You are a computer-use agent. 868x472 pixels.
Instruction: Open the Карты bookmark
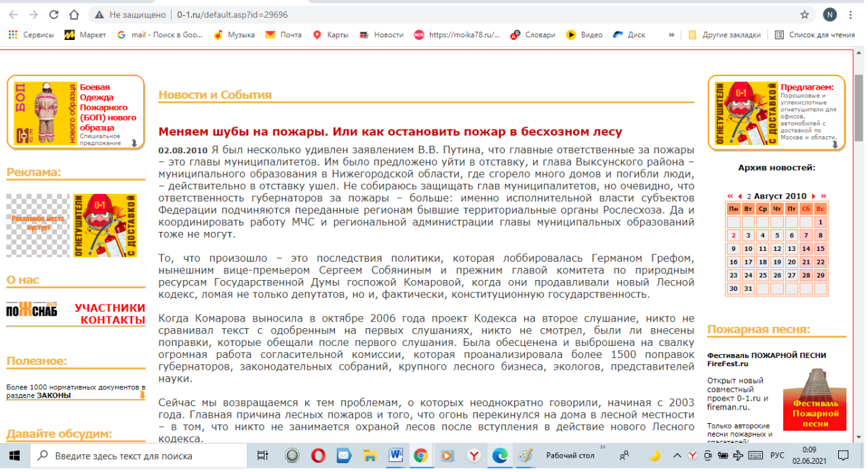[x=330, y=35]
